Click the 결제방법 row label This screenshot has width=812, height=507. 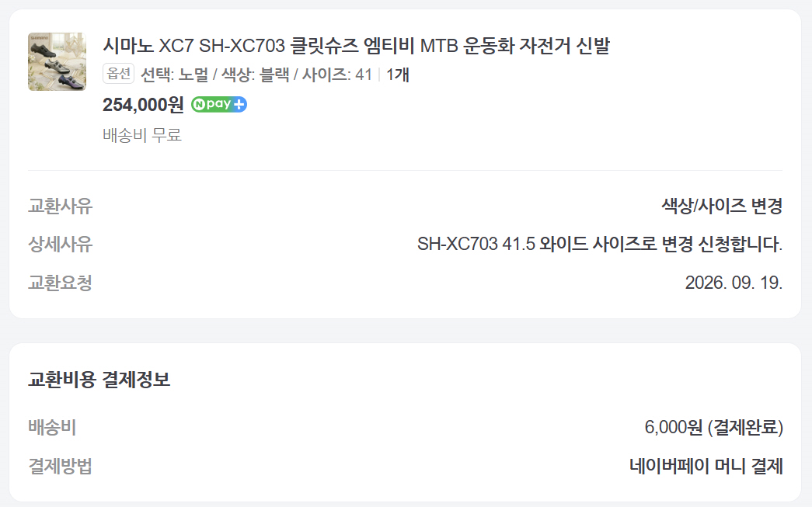[x=60, y=466]
